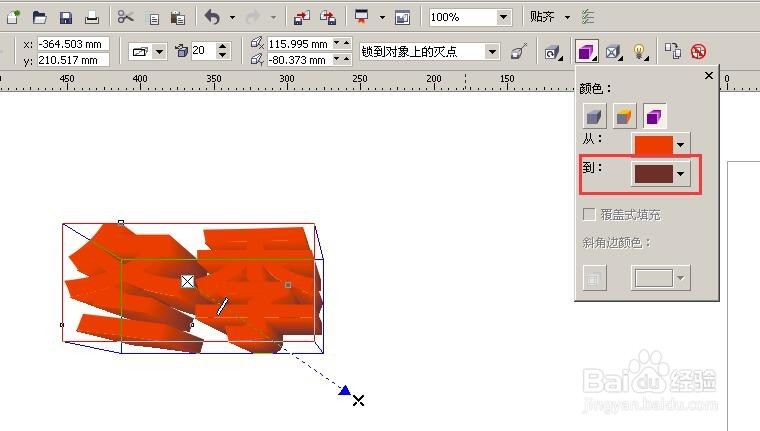
Task: Undo the last action
Action: [x=212, y=17]
